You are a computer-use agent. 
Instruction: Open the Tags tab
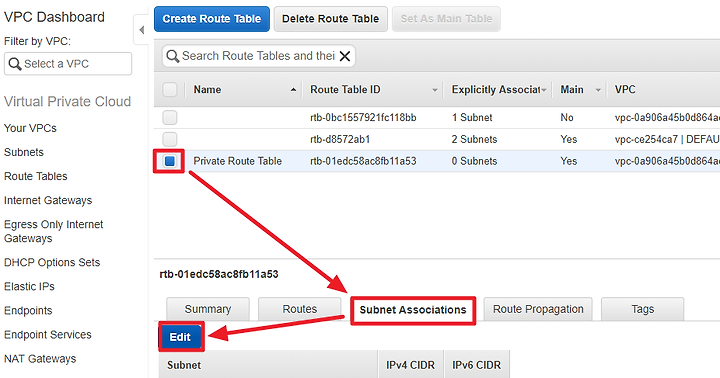[x=642, y=309]
